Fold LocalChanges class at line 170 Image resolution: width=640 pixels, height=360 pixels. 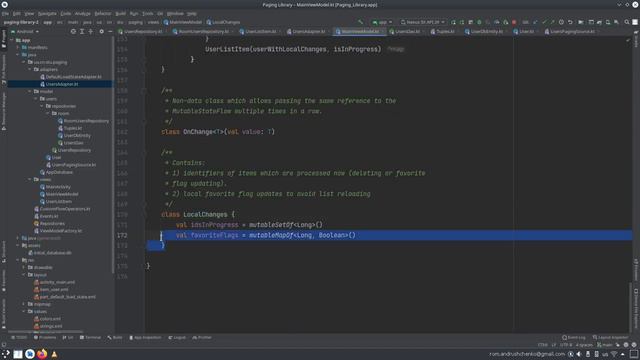[144, 215]
